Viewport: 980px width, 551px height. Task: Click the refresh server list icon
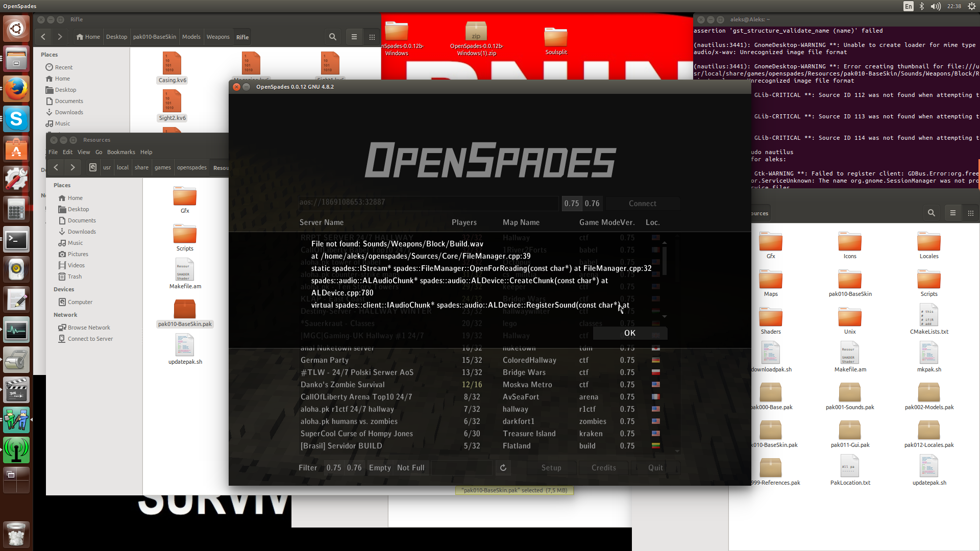click(x=503, y=467)
